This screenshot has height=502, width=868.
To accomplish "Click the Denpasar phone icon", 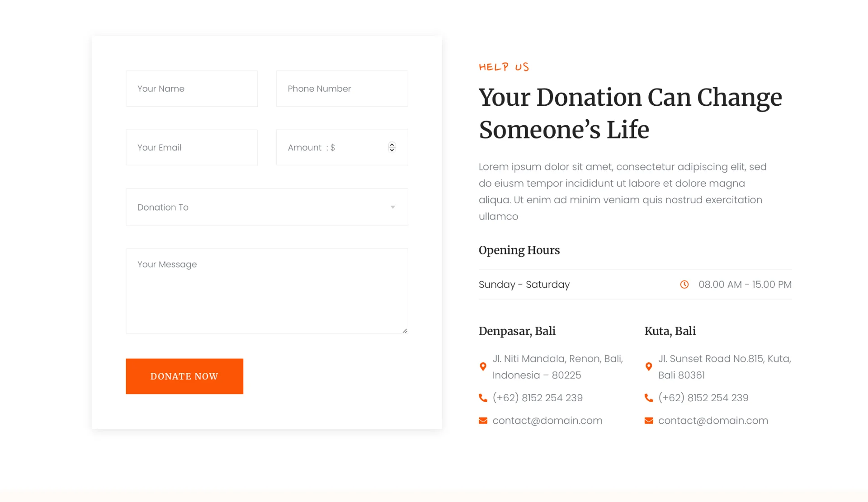I will pos(483,398).
